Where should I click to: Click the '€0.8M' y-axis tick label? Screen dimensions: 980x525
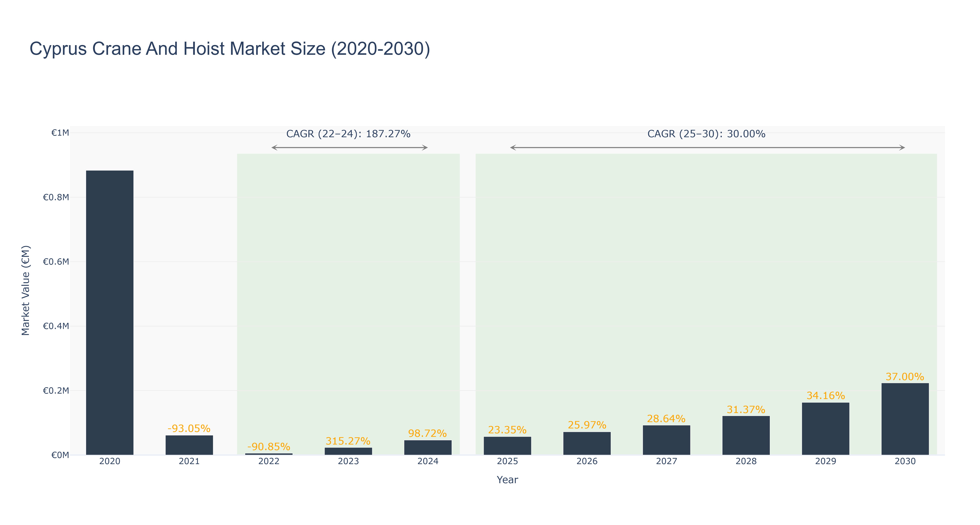(x=56, y=197)
